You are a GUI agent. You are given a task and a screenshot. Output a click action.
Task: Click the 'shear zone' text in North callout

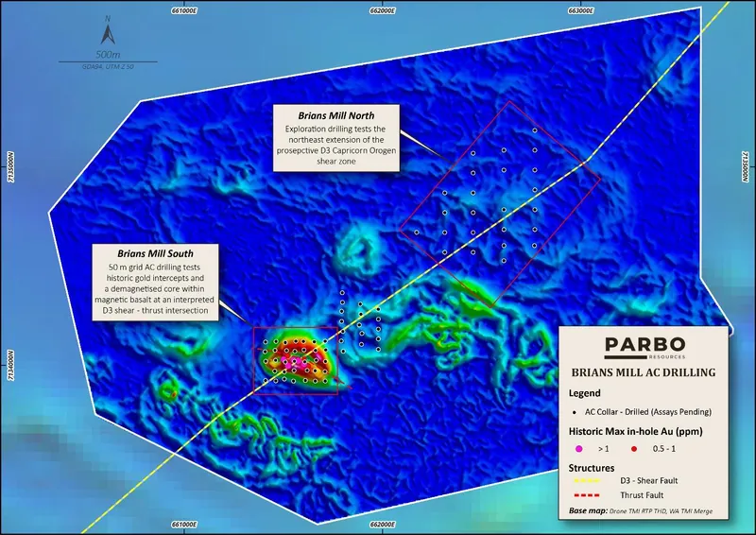(336, 161)
